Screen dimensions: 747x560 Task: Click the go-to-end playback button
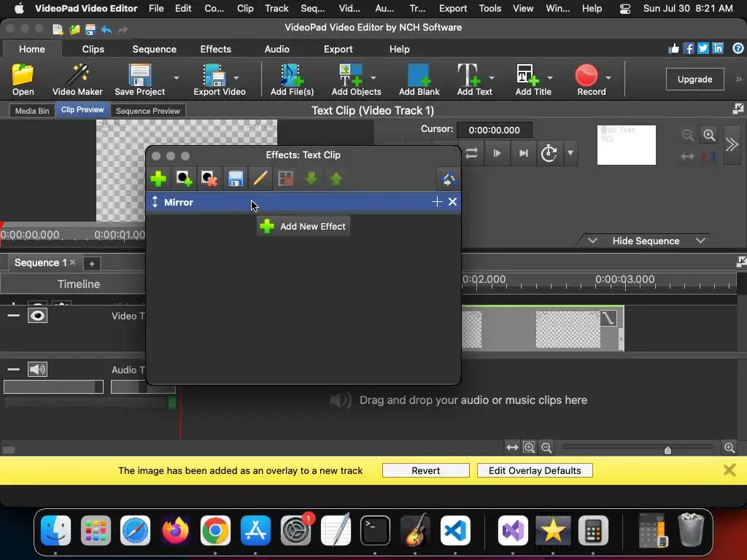[x=523, y=153]
